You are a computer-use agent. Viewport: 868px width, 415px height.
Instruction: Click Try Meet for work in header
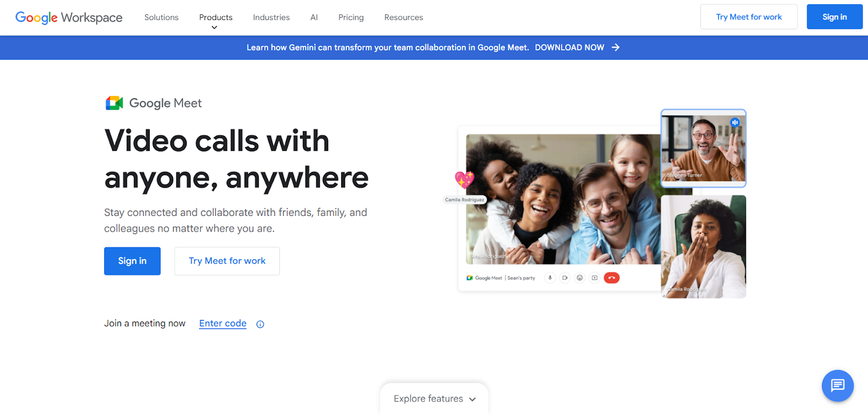pos(749,17)
